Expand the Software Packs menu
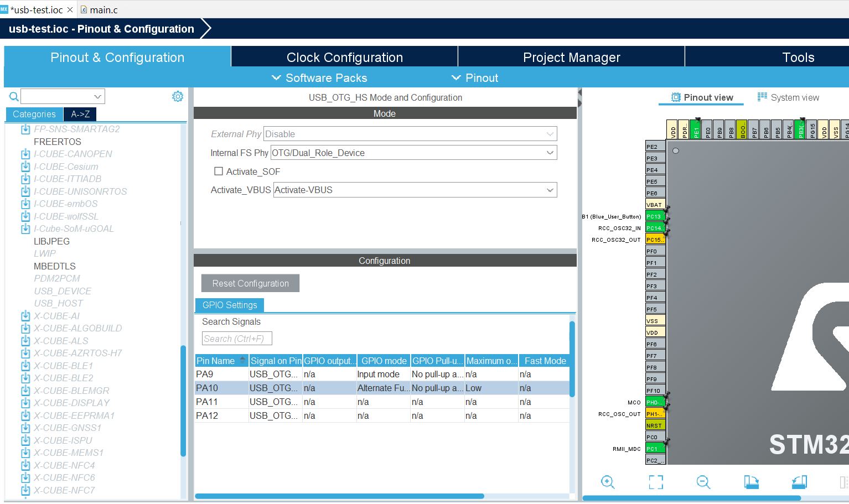Image resolution: width=849 pixels, height=504 pixels. pos(319,78)
